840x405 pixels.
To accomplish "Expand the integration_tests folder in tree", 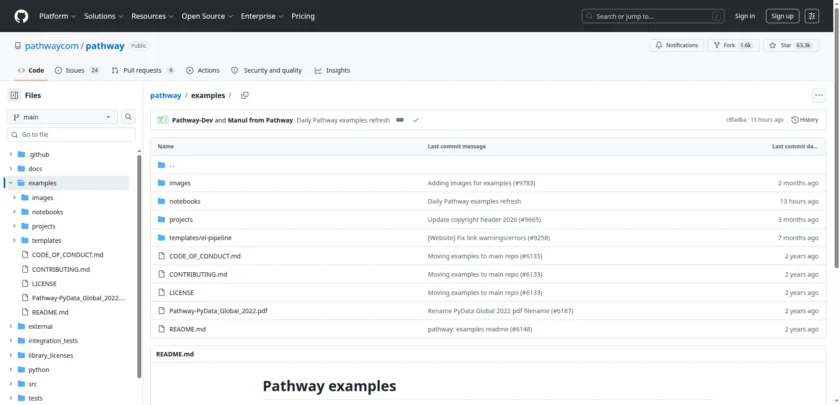I will pos(10,341).
